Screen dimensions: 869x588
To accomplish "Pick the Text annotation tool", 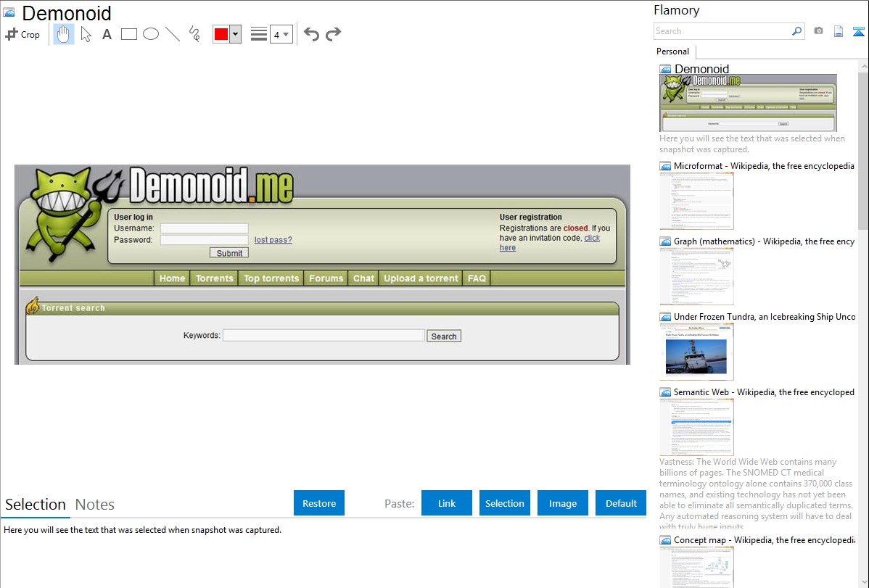I will (x=107, y=34).
